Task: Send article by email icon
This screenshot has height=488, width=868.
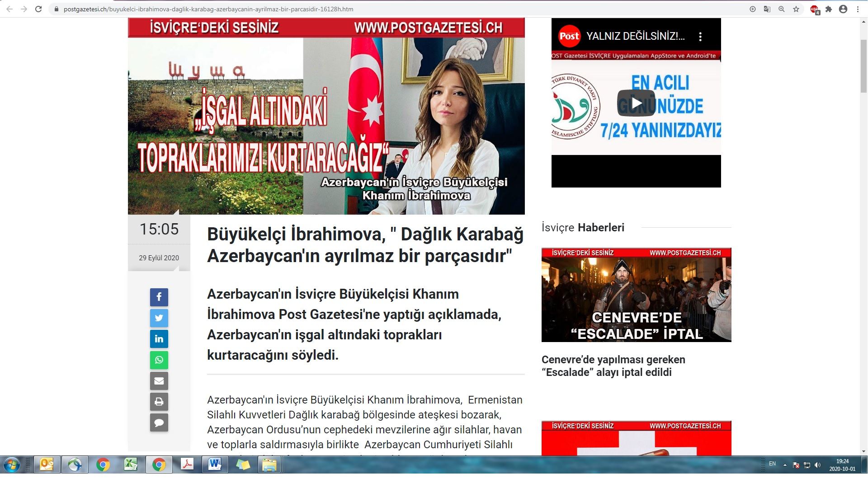Action: click(x=159, y=381)
